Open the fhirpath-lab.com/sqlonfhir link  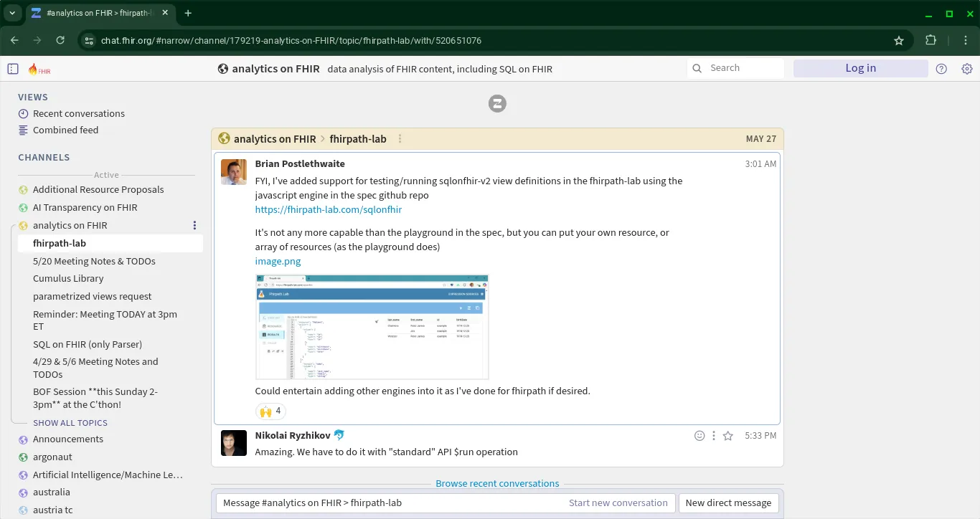point(329,209)
